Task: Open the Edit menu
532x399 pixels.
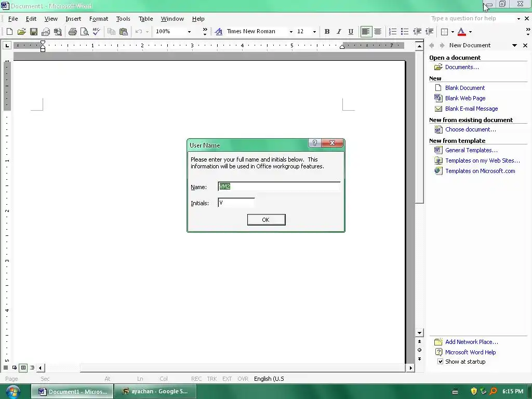Action: 31,19
